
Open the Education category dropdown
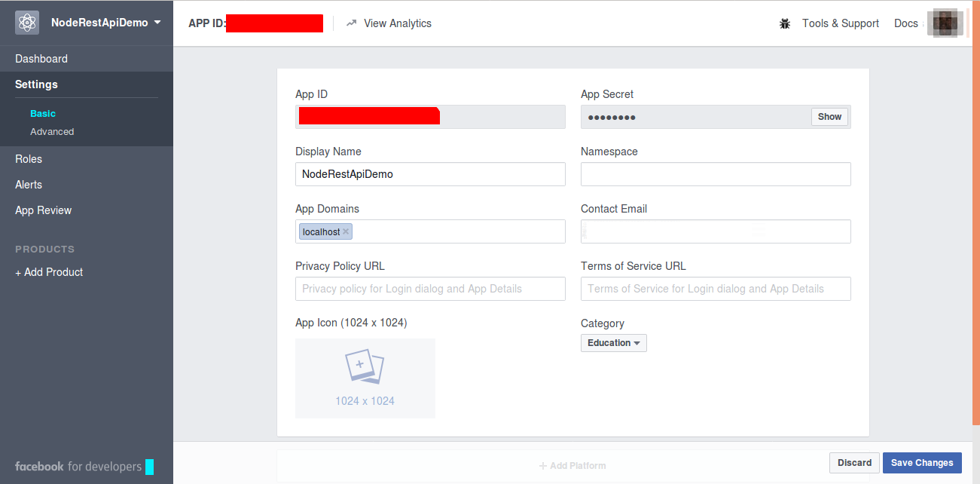(x=614, y=343)
